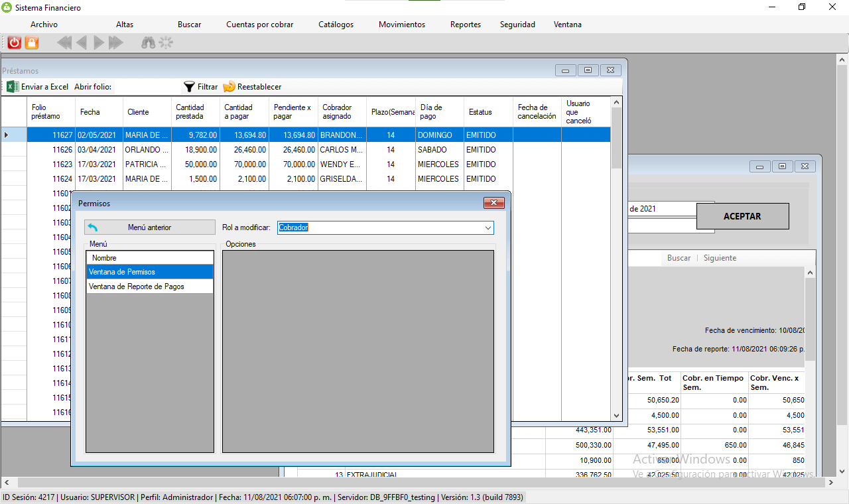Click the binoculars search icon
Image resolution: width=849 pixels, height=504 pixels.
click(149, 42)
